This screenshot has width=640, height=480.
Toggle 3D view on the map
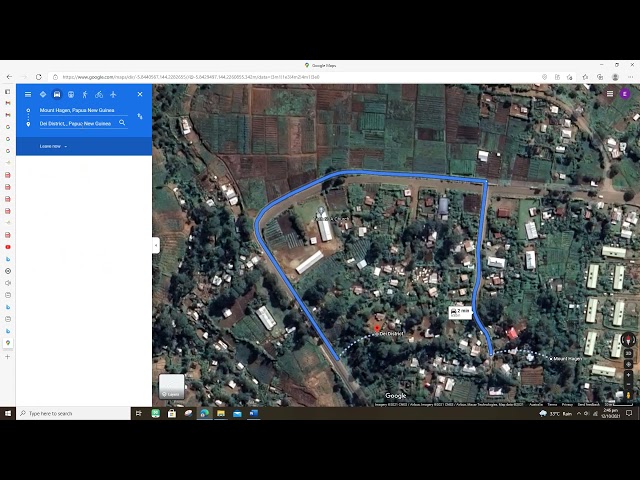[629, 353]
